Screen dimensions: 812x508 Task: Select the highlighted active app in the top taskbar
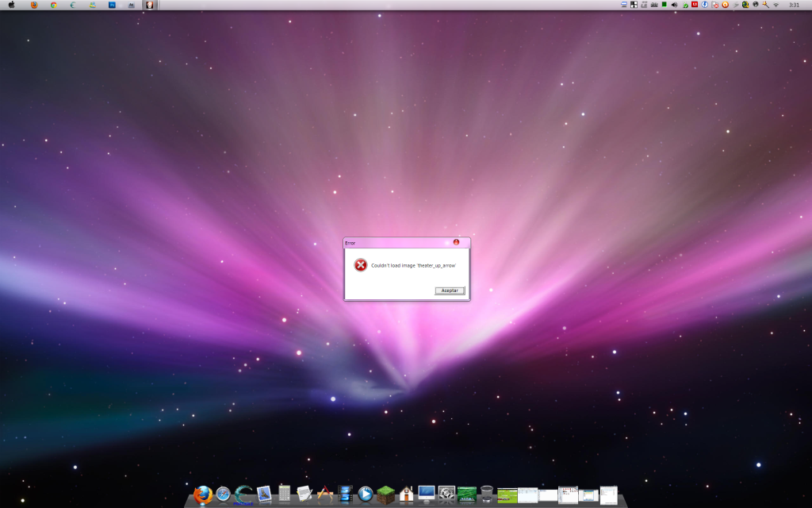pos(150,5)
